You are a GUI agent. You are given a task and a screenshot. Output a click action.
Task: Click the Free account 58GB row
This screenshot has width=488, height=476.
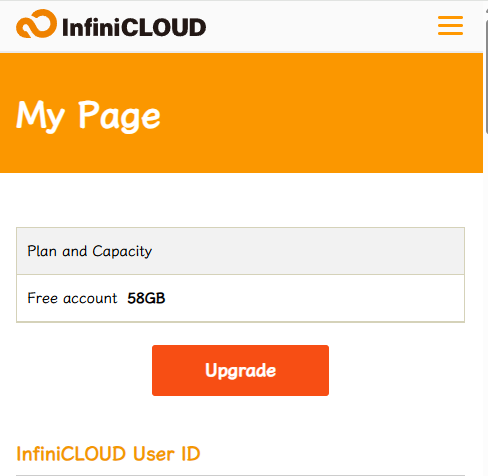240,298
